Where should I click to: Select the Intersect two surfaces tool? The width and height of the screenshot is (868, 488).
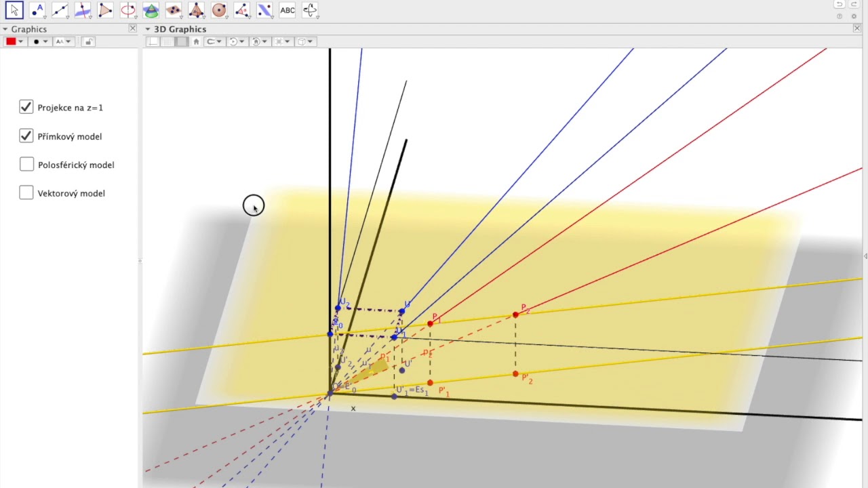151,10
